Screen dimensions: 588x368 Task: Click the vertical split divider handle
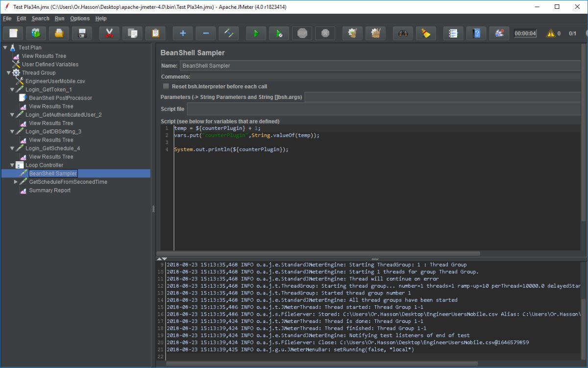point(153,208)
